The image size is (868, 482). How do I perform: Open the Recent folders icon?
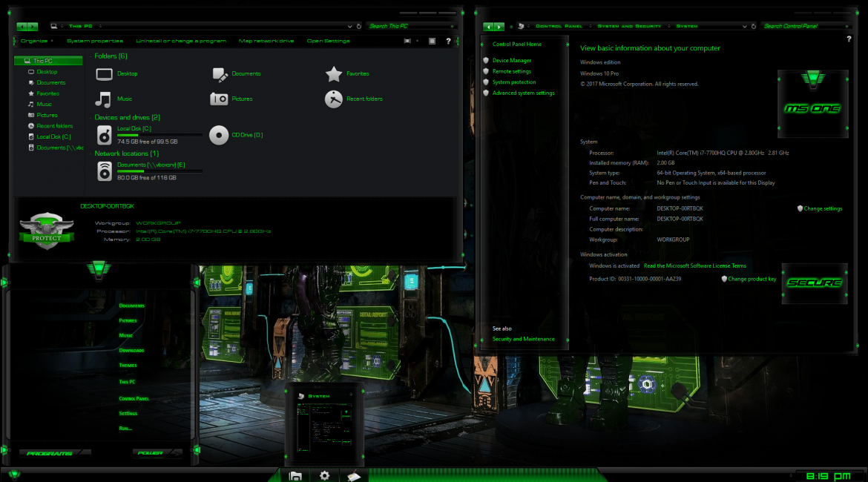click(334, 99)
